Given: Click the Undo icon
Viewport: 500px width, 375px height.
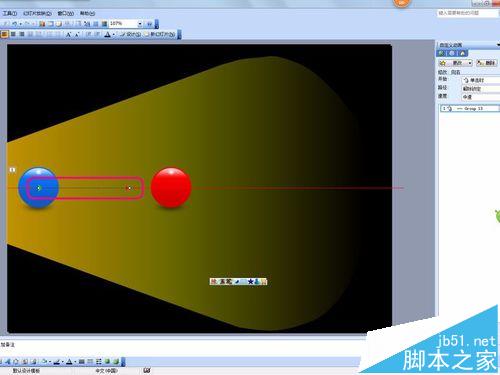Looking at the screenshot, I should coord(15,24).
